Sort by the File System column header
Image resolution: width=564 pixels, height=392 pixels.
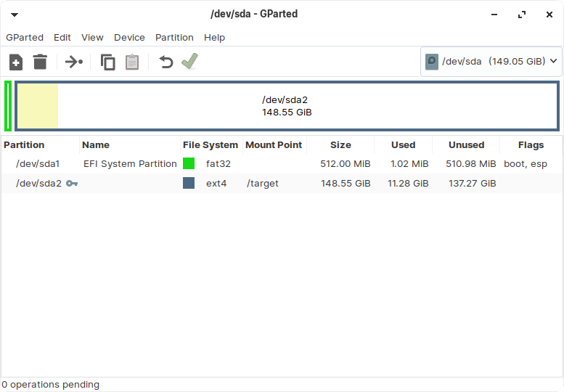[x=211, y=144]
